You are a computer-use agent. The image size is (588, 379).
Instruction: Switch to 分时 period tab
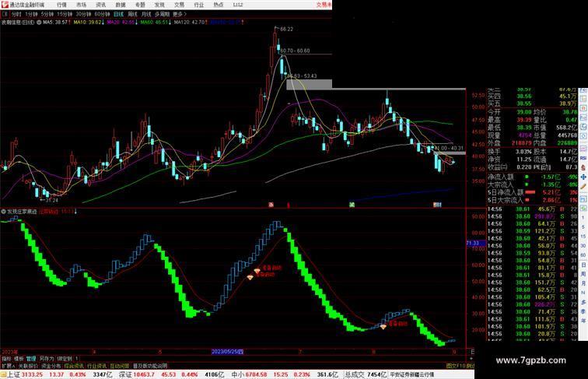coord(16,14)
